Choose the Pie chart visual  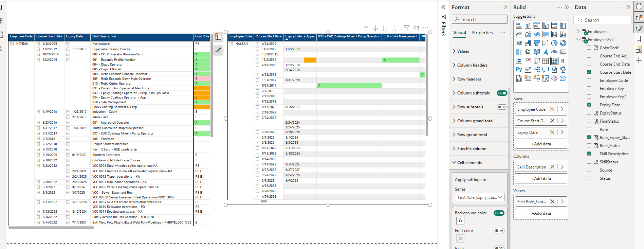pos(554,43)
